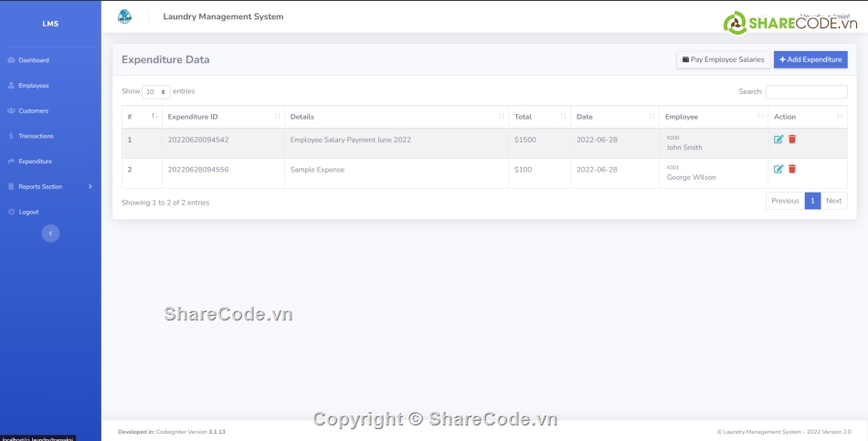868x441 pixels.
Task: Delete the Sample Expense row
Action: click(x=792, y=169)
